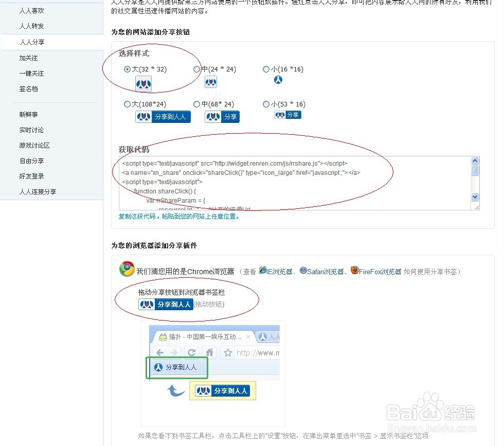Click the tutorial image showing bookmark bar
This screenshot has height=446, width=504.
click(x=213, y=373)
